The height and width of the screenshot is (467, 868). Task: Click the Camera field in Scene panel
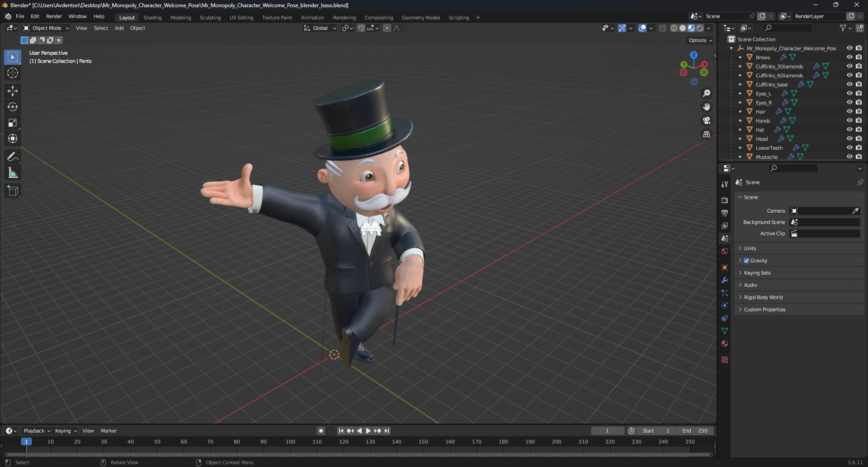point(825,211)
